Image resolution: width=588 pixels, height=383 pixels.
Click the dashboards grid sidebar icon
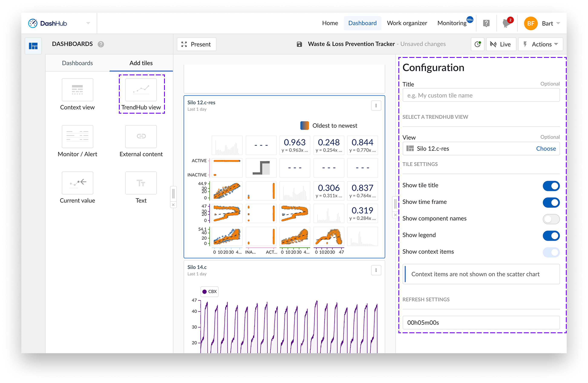pos(33,46)
